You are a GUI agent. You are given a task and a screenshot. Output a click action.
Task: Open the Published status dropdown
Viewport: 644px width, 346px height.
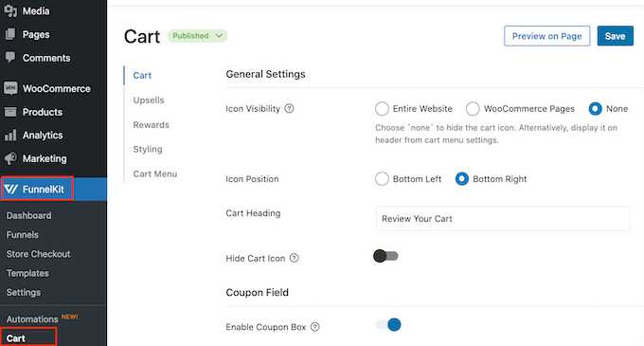pos(197,36)
